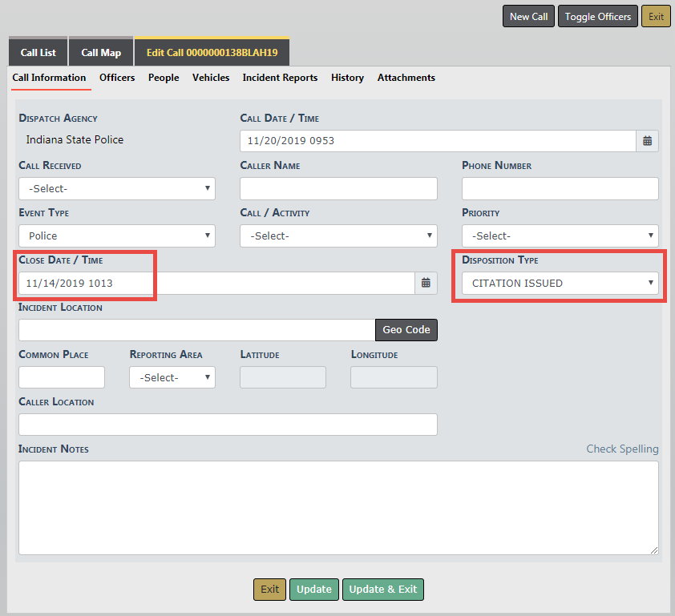Click inside the Incident Notes text area
This screenshot has height=616, width=675.
(338, 508)
